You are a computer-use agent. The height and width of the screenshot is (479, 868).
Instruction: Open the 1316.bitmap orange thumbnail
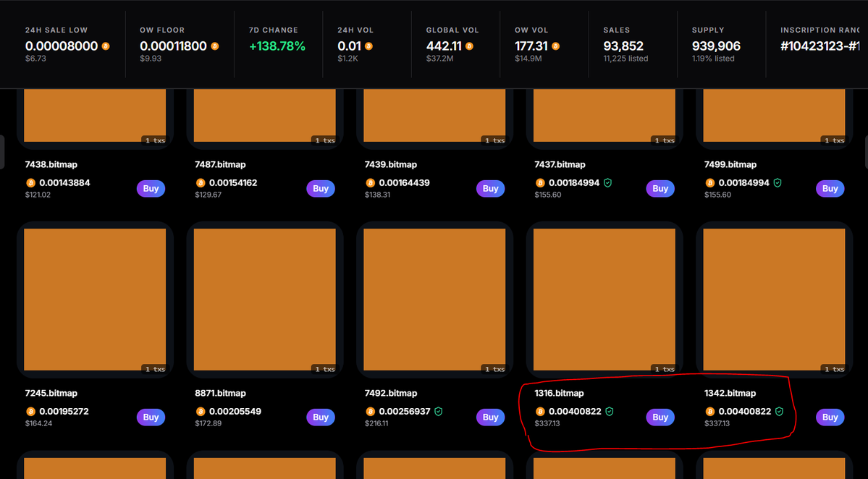point(604,300)
